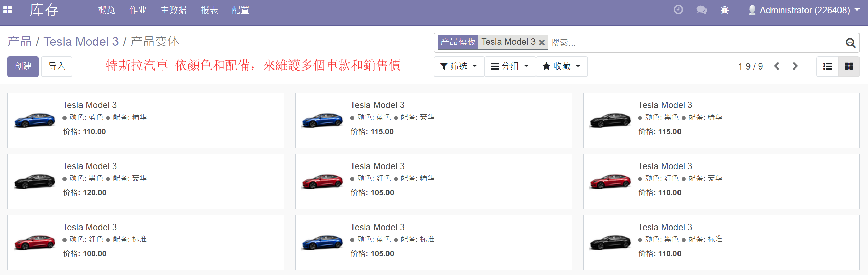Open the red 标准 car thumbnail

pos(35,242)
